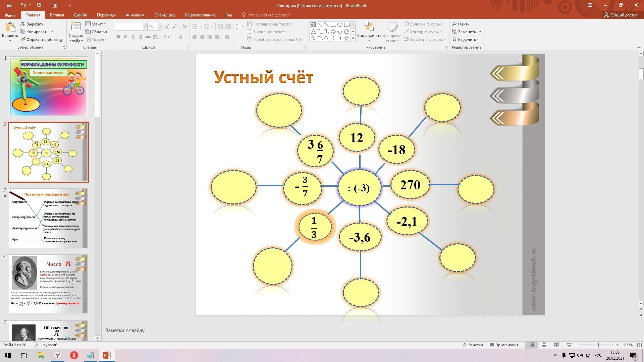644x362 pixels.
Task: Start slideshow from status bar icon
Action: 569,345
